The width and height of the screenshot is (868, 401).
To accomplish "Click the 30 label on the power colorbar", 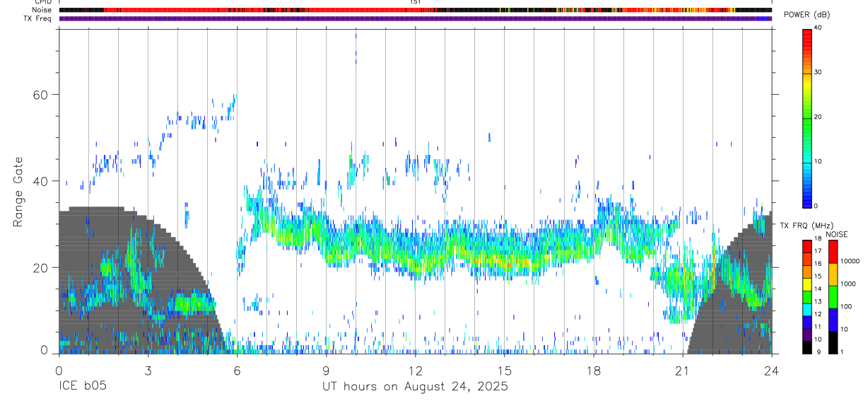I will (x=817, y=72).
